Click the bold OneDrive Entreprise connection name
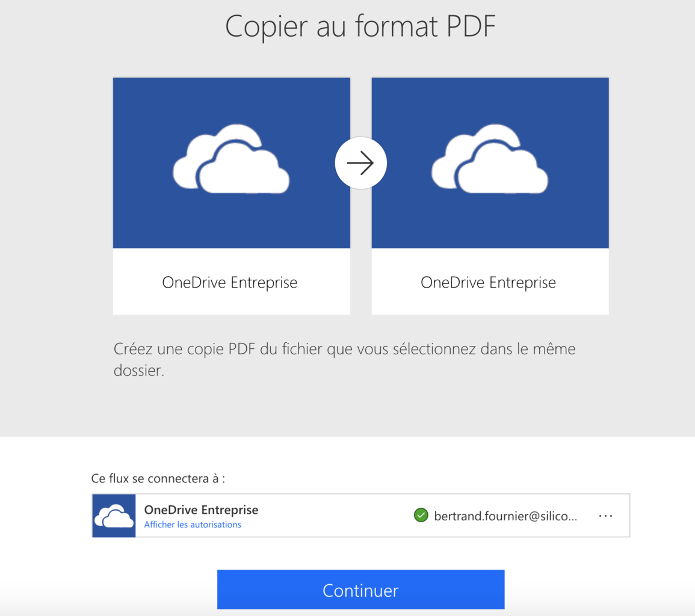 pos(201,510)
